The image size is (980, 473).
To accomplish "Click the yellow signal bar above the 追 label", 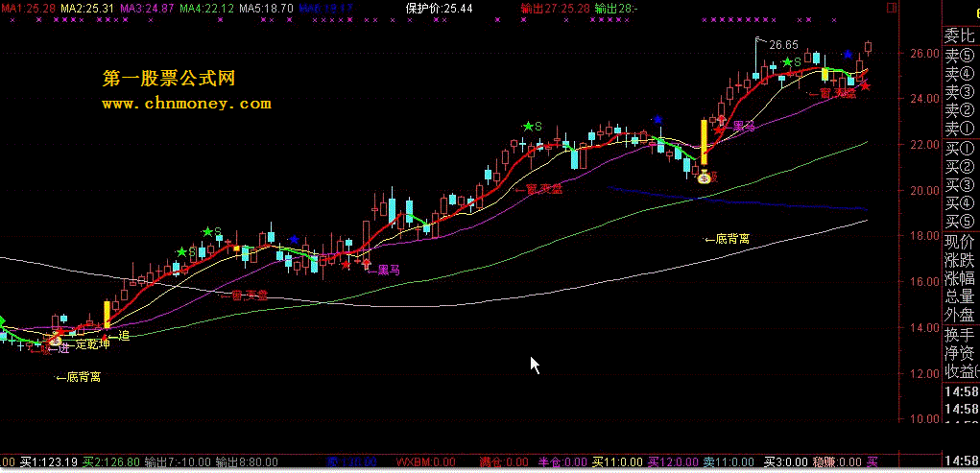I will 107,315.
